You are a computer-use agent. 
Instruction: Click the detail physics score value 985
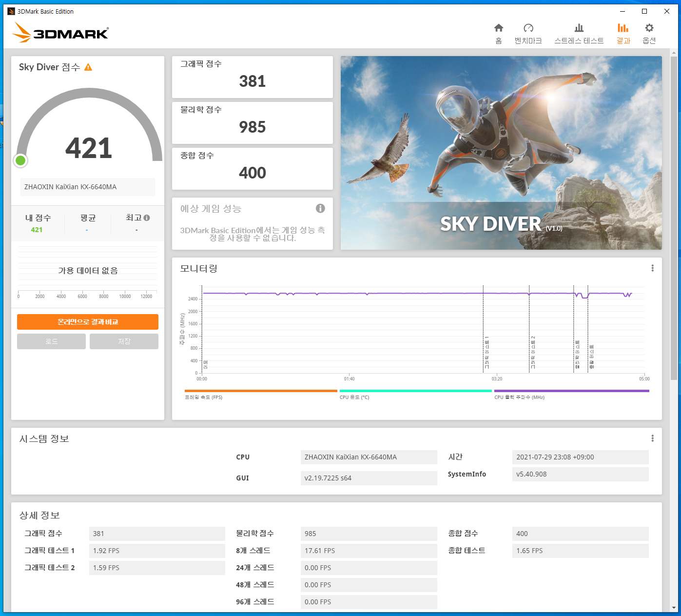369,534
